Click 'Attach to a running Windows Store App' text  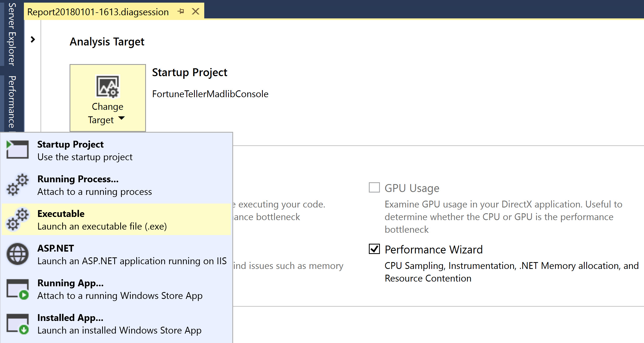pos(120,296)
